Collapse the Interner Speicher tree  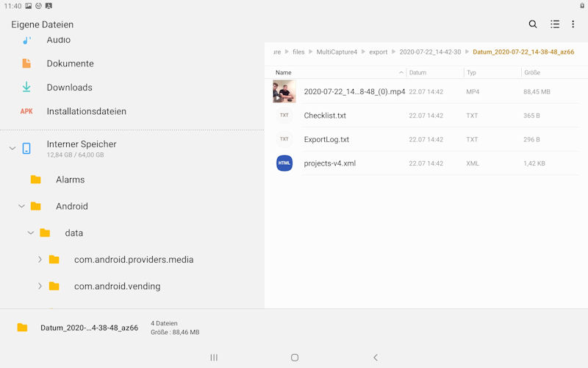point(12,148)
